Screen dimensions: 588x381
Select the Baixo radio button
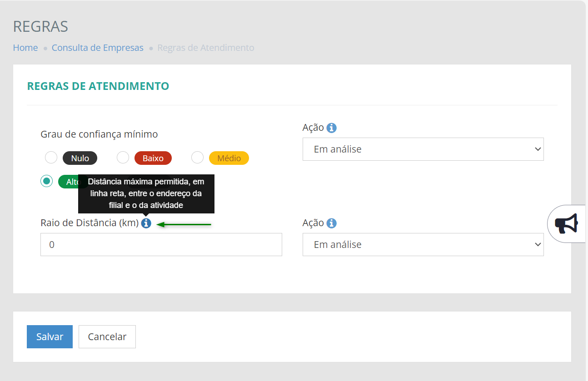pos(123,158)
